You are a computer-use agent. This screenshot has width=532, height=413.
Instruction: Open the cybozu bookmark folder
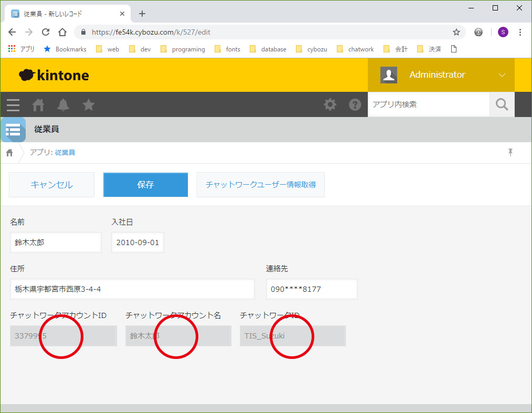tap(312, 49)
